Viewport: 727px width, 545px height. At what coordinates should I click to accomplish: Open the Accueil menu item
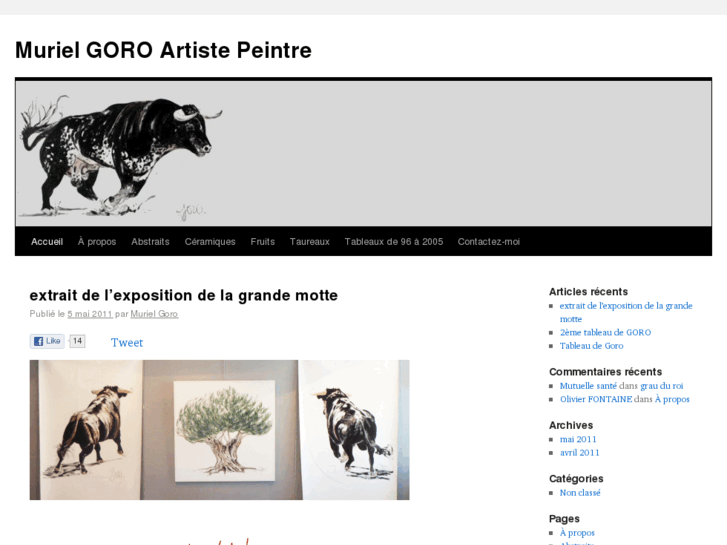(x=47, y=242)
